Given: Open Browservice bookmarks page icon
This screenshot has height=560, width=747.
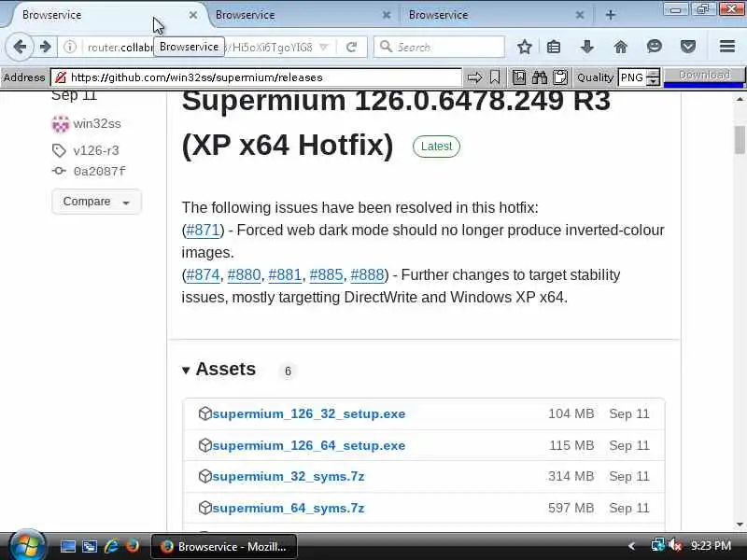Looking at the screenshot, I should 519,77.
